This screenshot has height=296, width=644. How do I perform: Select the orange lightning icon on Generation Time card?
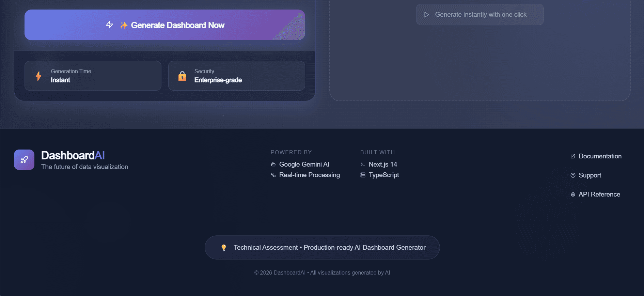[38, 76]
